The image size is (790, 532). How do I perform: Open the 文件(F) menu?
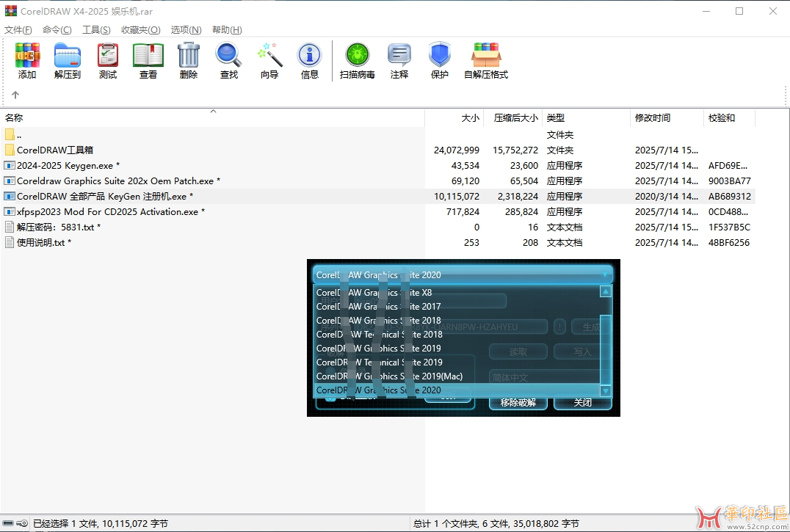coord(18,29)
